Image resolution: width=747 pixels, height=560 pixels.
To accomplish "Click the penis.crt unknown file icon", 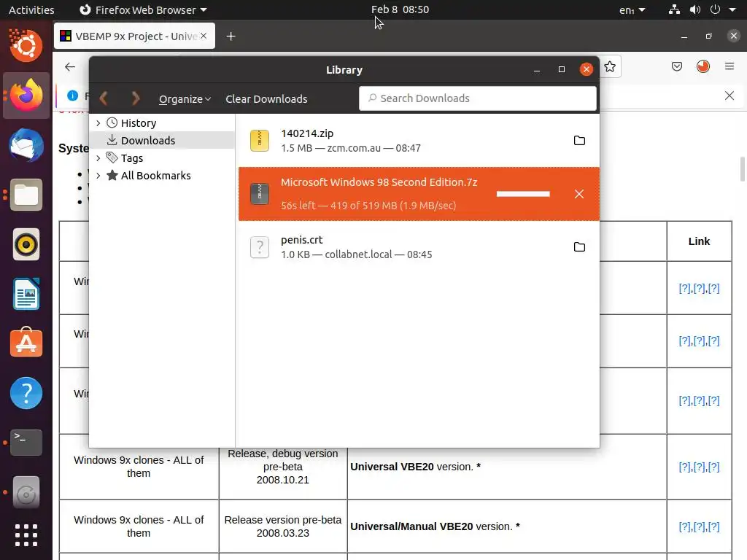I will [260, 247].
